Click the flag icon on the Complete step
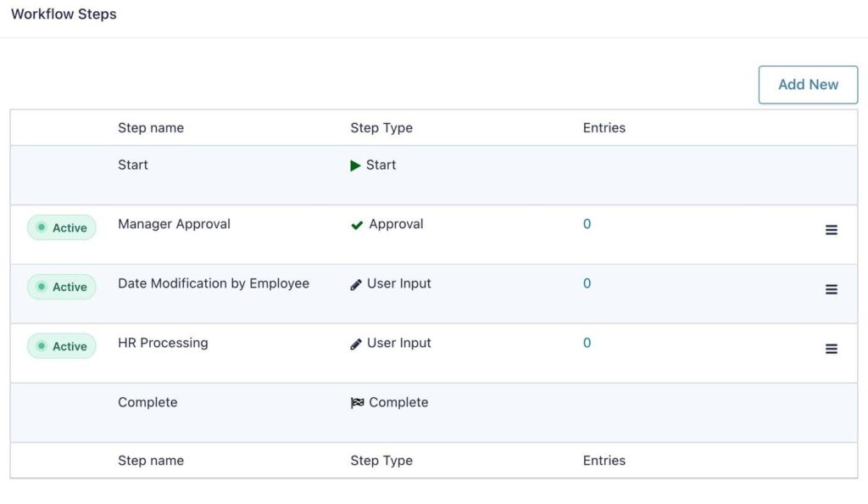 click(x=357, y=402)
